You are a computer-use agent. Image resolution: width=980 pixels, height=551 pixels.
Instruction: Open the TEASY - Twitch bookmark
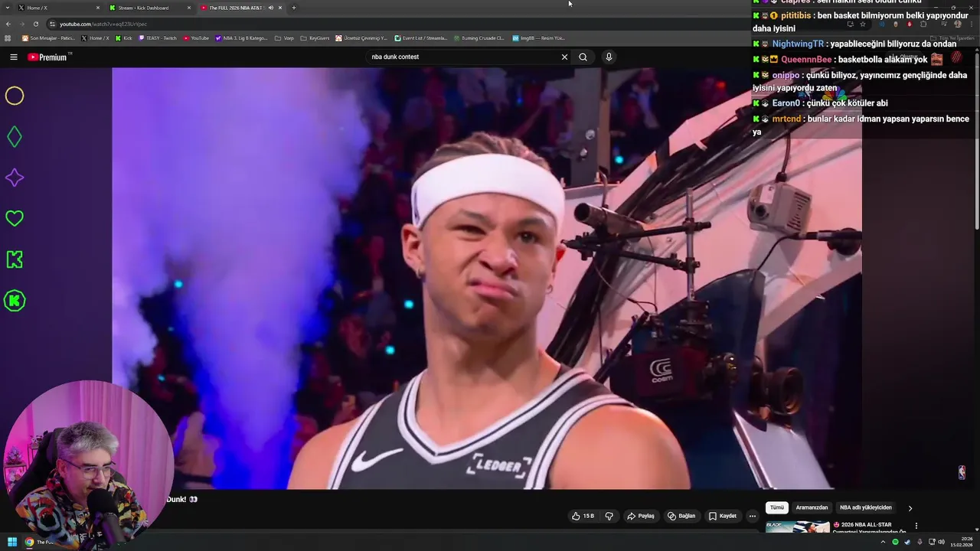tap(158, 37)
